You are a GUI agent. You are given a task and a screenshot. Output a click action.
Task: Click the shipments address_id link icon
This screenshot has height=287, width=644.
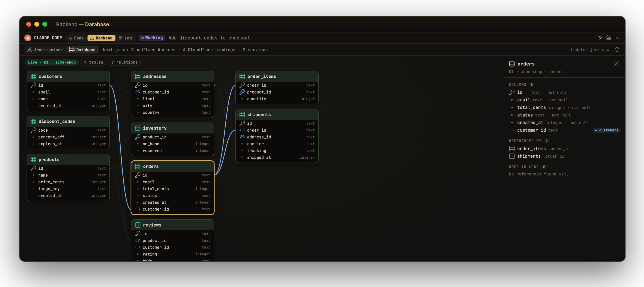(x=242, y=137)
